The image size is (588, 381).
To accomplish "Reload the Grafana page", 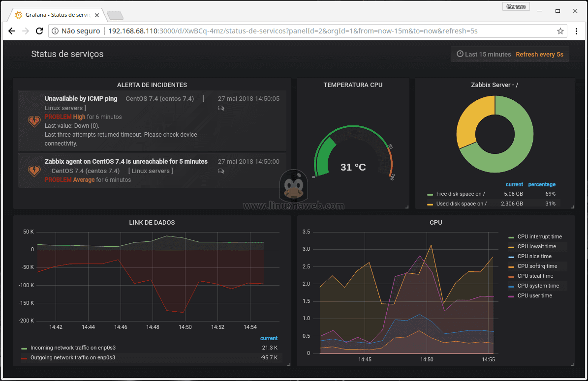I will [x=39, y=31].
